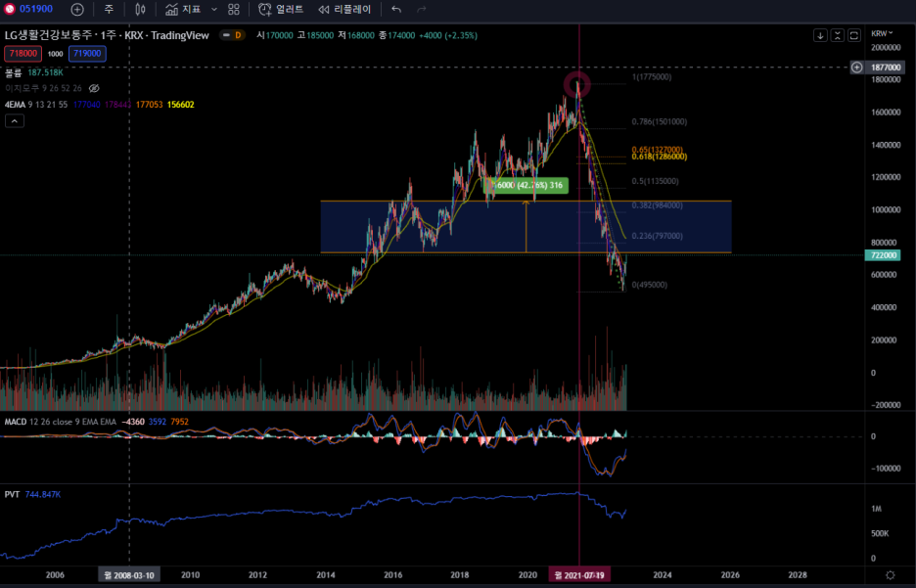Click the crosshair plus button at 1877000
Image resolution: width=916 pixels, height=588 pixels.
pyautogui.click(x=856, y=68)
